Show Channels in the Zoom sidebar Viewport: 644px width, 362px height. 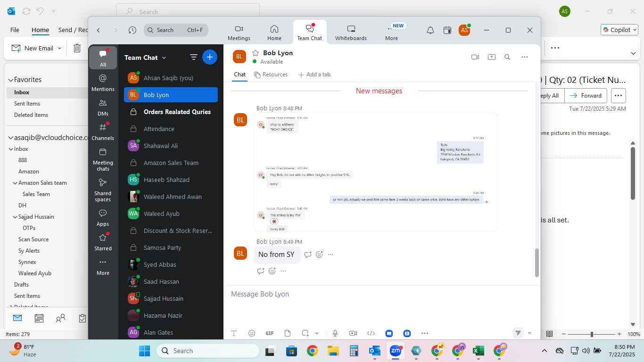point(103,132)
